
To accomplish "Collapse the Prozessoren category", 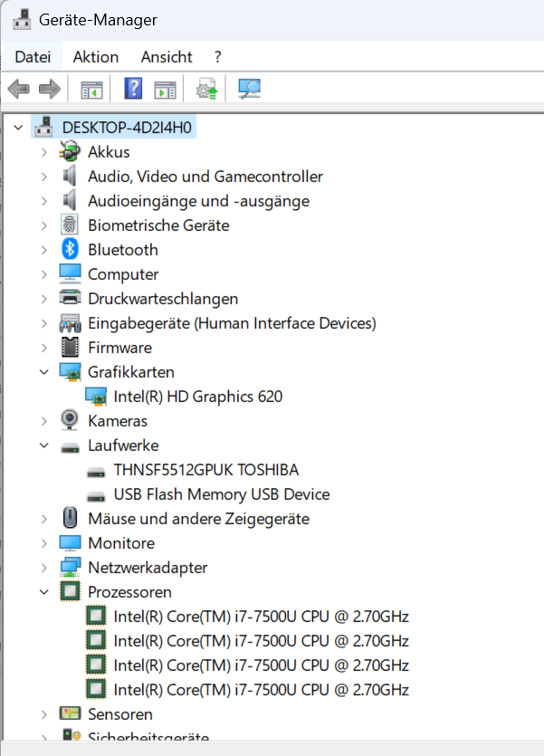I will coord(44,592).
